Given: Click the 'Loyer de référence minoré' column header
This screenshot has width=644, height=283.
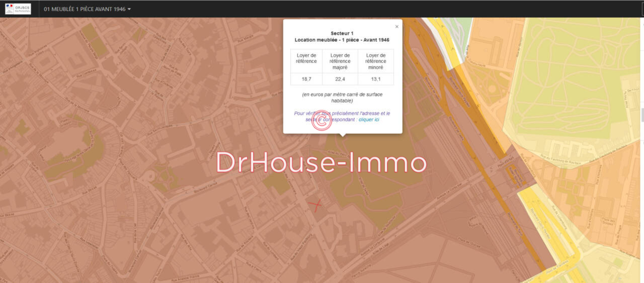Looking at the screenshot, I should pyautogui.click(x=376, y=61).
